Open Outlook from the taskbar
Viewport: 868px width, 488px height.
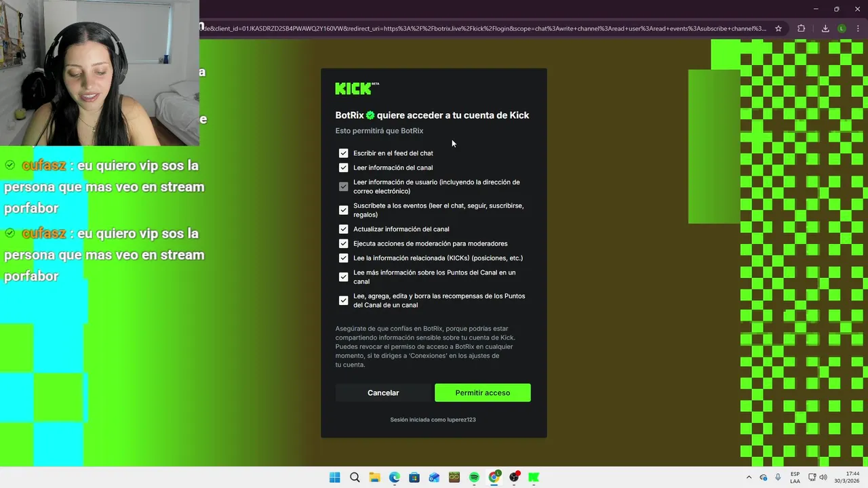[x=434, y=477]
